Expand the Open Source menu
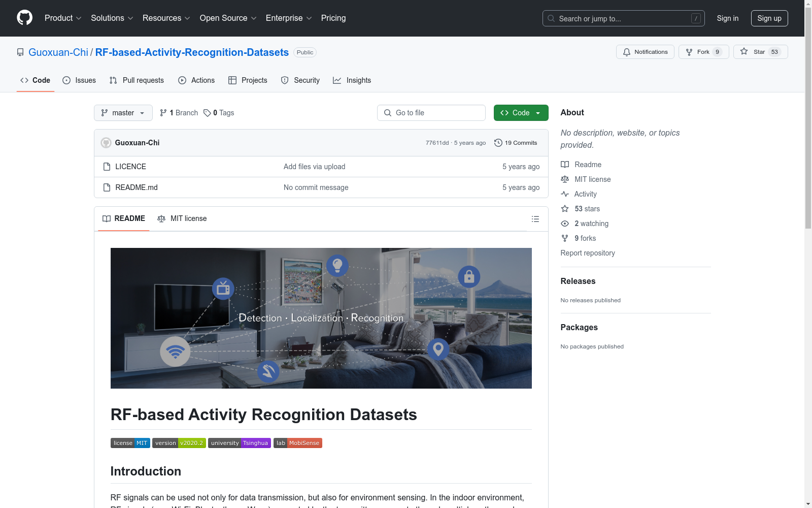This screenshot has height=508, width=812. pos(228,18)
